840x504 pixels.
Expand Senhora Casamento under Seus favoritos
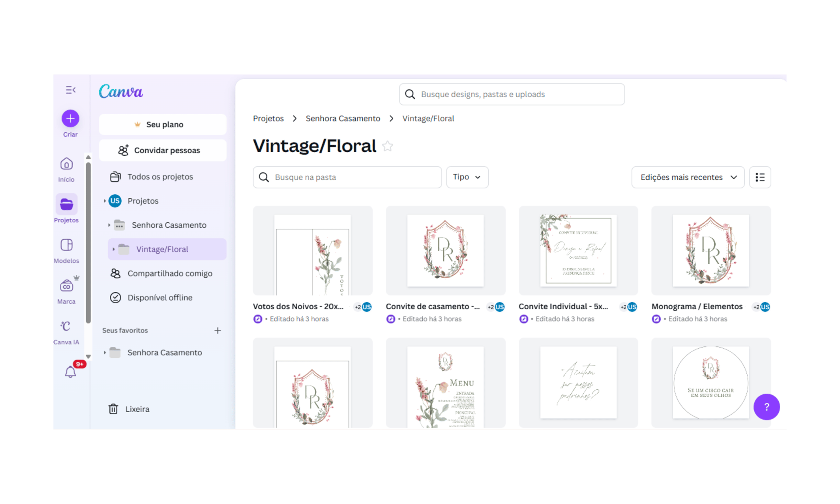pos(105,353)
